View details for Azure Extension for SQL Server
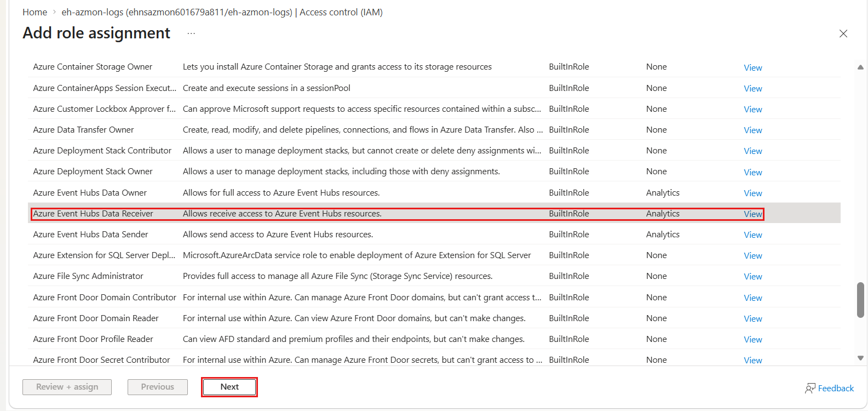This screenshot has height=411, width=868. pos(752,255)
